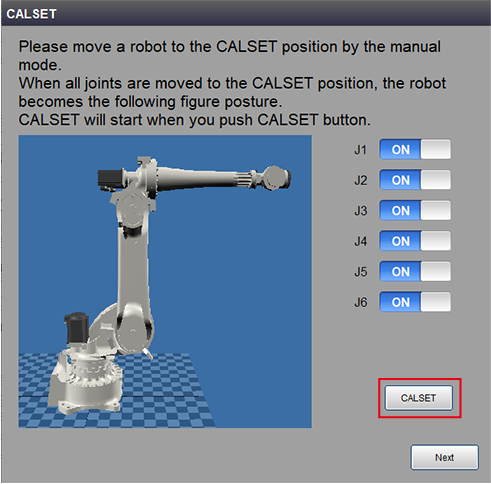Turn off the J2 joint switch
This screenshot has height=484, width=491.
[415, 180]
